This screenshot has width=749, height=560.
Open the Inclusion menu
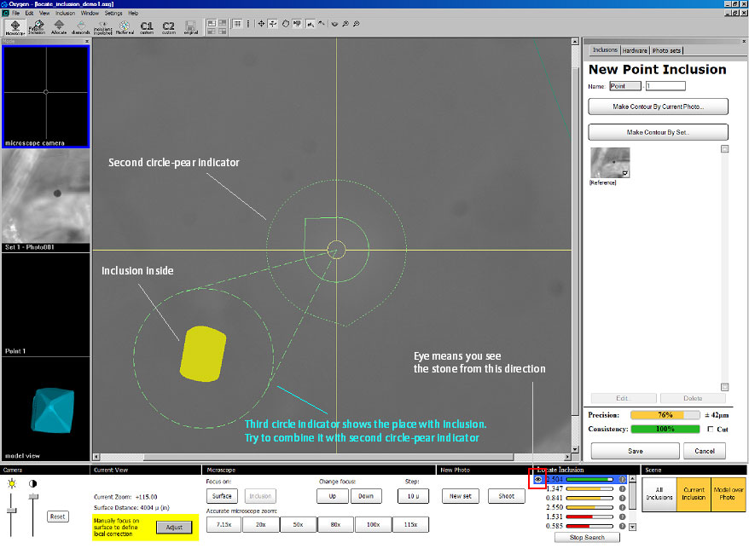point(65,14)
